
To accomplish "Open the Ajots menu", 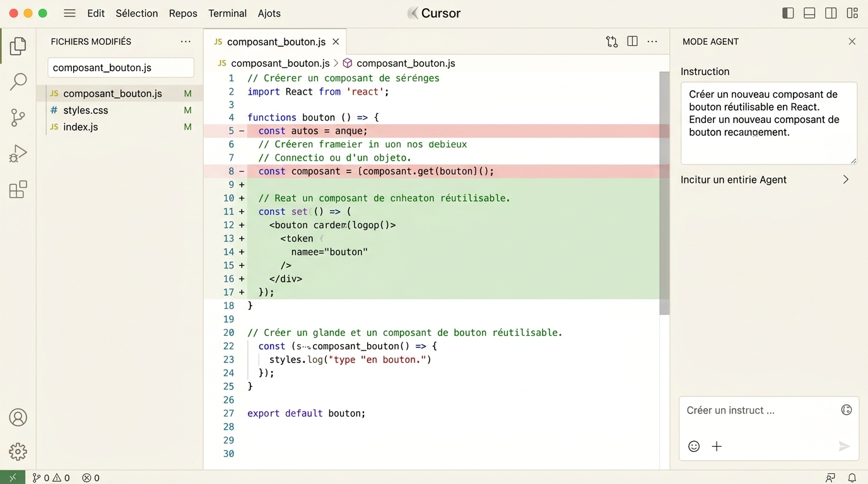I will click(x=269, y=13).
